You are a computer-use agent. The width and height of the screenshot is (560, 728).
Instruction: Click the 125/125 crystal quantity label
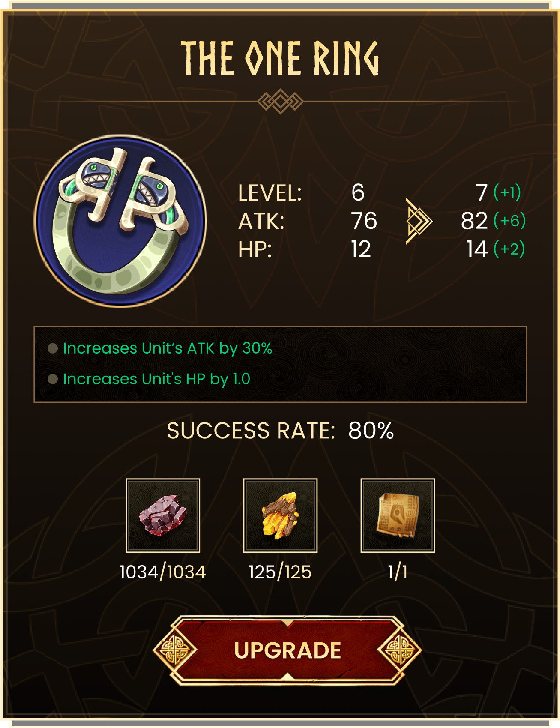280,572
